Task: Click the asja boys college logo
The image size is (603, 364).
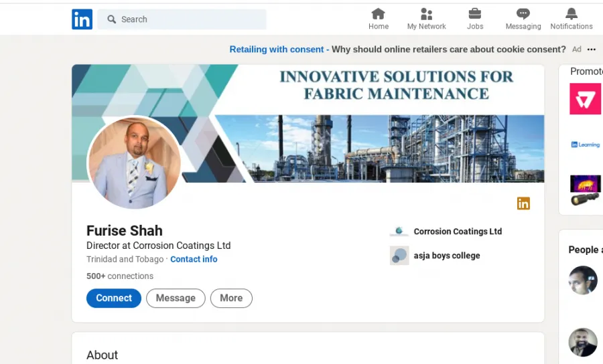Action: pyautogui.click(x=399, y=256)
